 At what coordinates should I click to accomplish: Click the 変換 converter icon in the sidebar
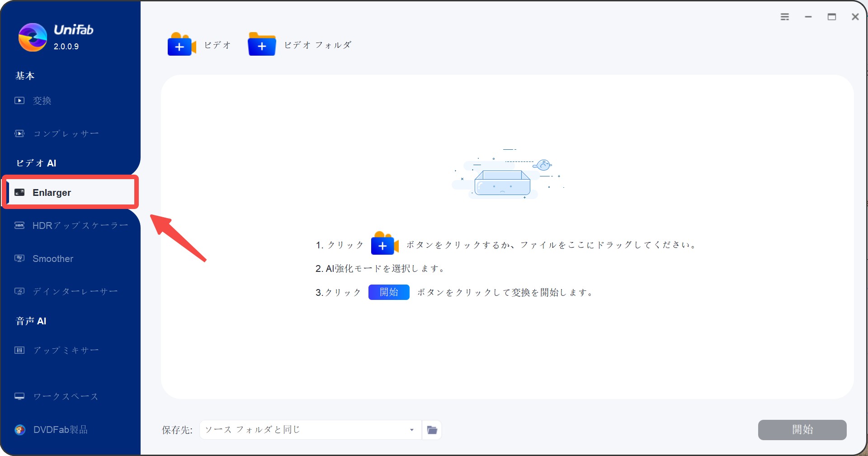[x=19, y=100]
